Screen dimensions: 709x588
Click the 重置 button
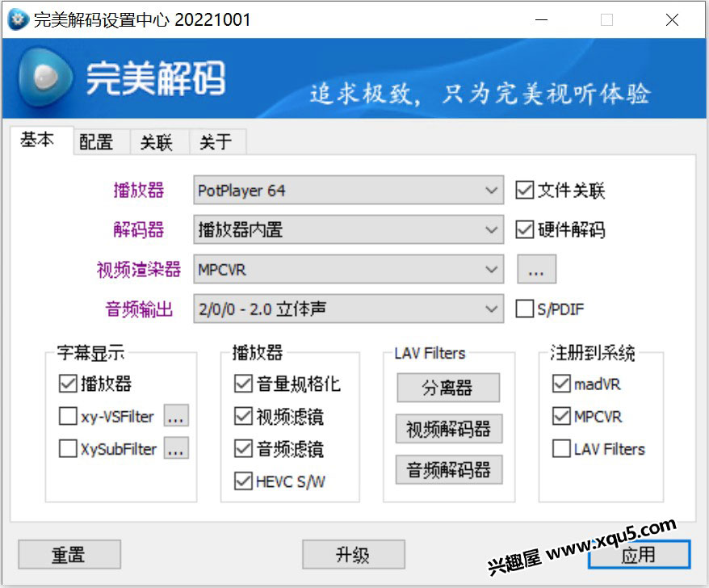click(69, 555)
